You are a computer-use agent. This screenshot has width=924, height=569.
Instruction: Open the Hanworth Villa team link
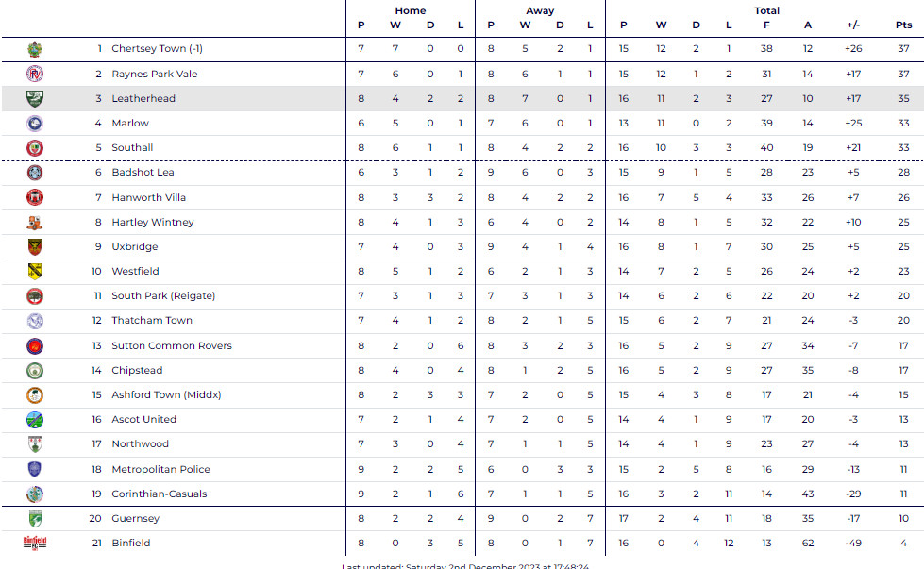(148, 197)
